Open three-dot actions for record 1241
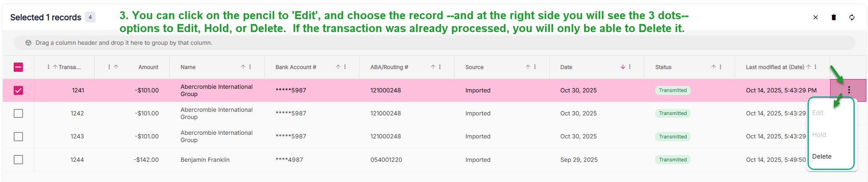Viewport: 868px width, 182px height. tap(849, 90)
